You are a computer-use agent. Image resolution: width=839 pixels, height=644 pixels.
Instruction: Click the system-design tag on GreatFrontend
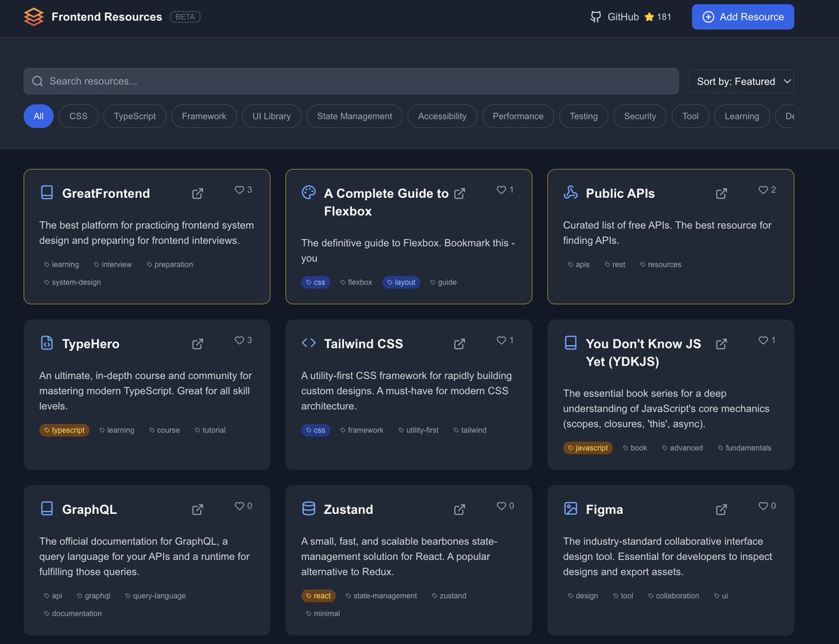tap(73, 282)
